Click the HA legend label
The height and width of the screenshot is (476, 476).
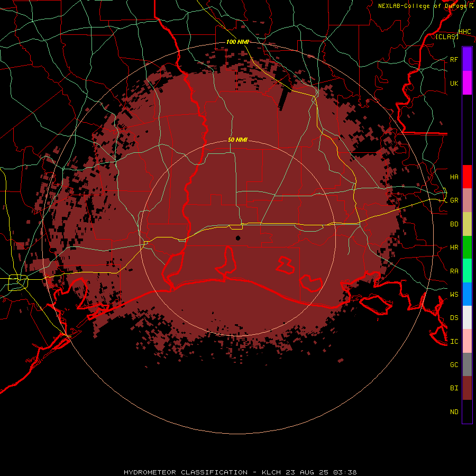(x=454, y=177)
